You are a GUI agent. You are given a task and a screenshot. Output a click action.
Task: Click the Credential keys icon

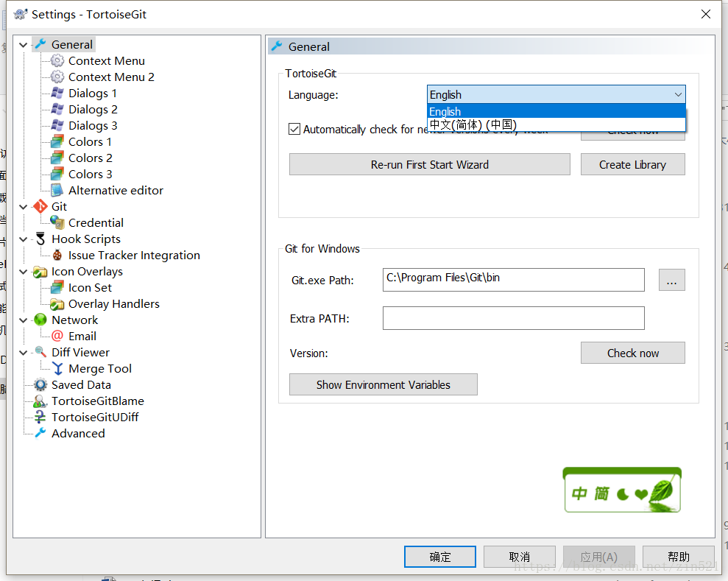point(57,222)
